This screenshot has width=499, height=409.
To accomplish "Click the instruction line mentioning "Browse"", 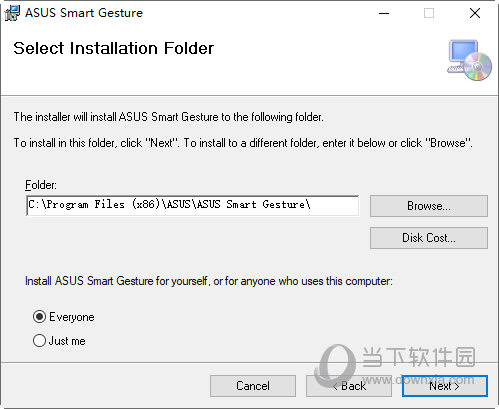I will coord(243,143).
